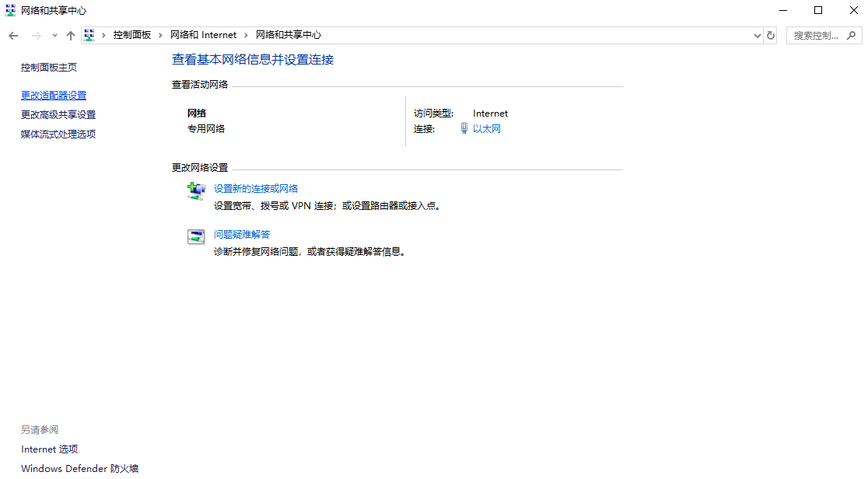868x479 pixels.
Task: Expand the address bar history dropdown
Action: pos(758,36)
